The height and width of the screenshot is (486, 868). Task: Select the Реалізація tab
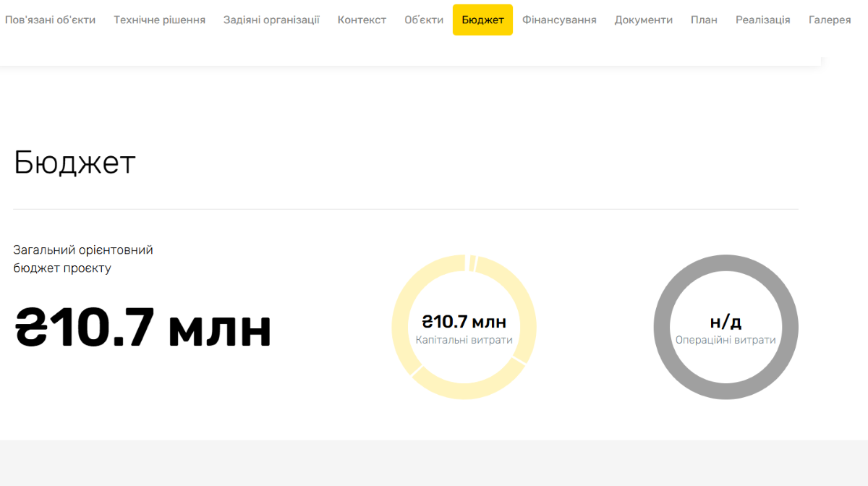pyautogui.click(x=762, y=20)
